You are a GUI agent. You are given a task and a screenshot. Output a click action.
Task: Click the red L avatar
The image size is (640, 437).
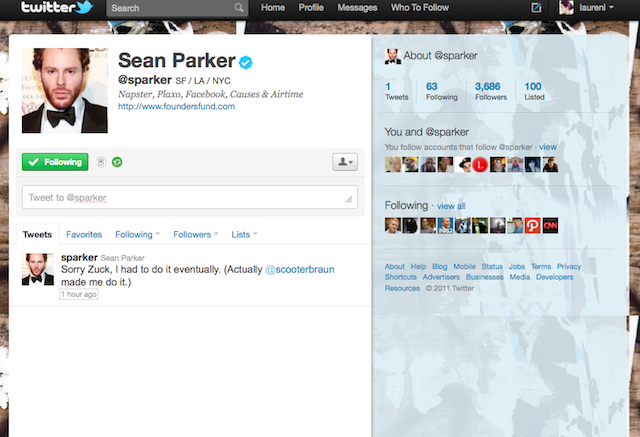click(480, 165)
